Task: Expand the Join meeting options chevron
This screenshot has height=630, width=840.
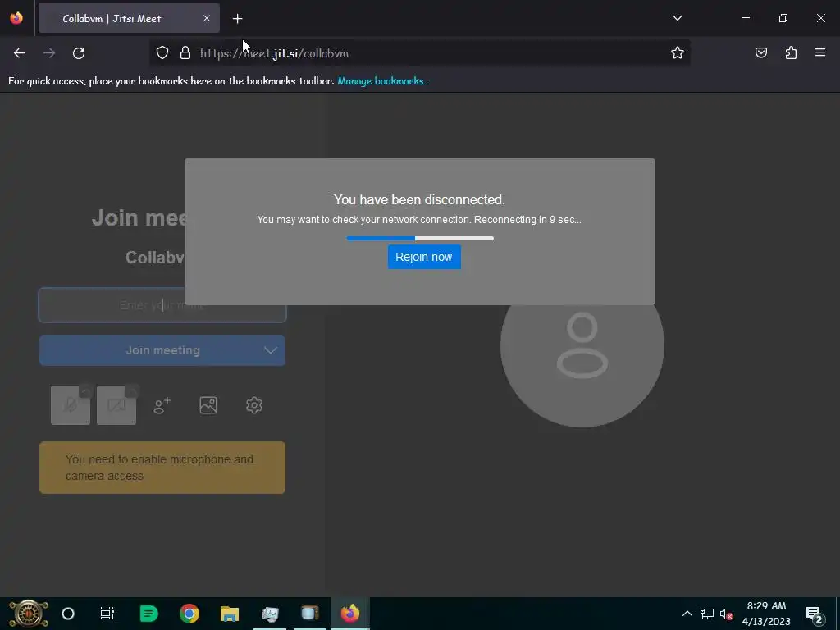Action: coord(271,350)
